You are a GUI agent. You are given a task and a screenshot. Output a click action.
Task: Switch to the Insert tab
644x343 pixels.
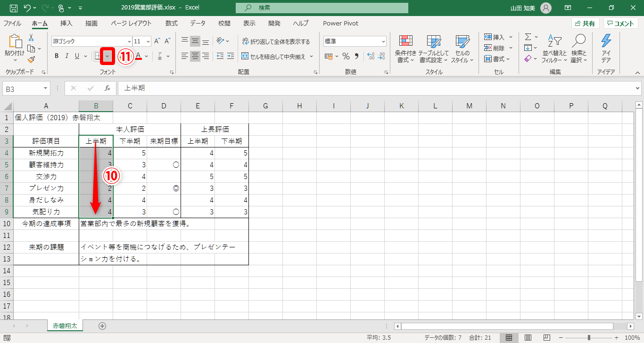pos(66,23)
